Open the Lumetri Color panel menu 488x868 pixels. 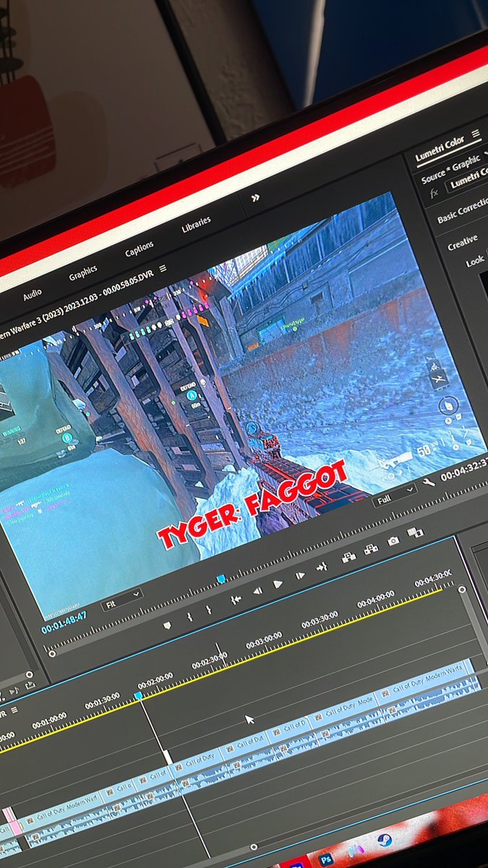pos(476,134)
